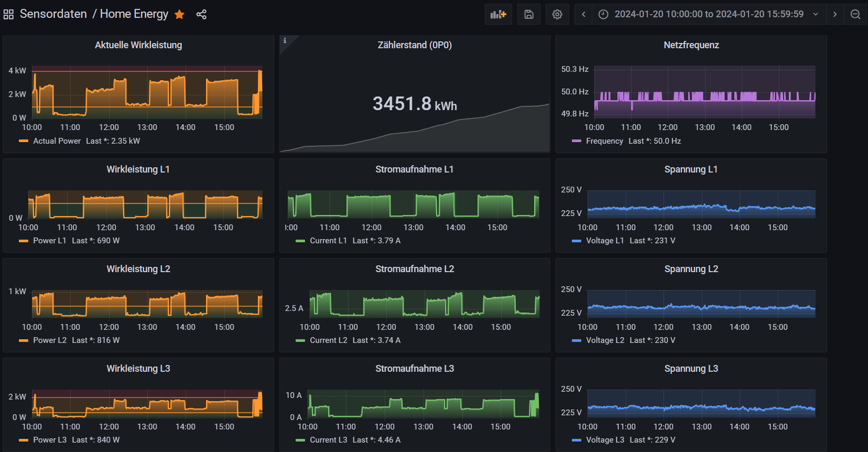Open the dashboards grid icon

(x=8, y=14)
